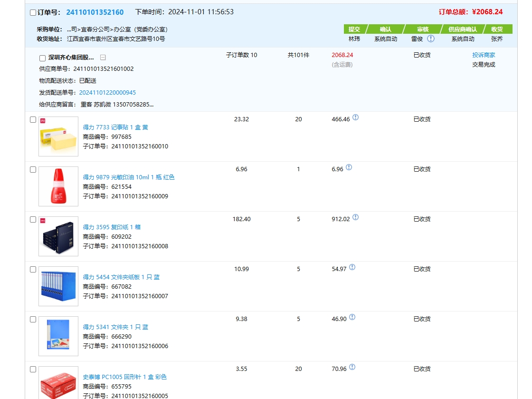Click the 共101件 total quantity

coord(299,55)
